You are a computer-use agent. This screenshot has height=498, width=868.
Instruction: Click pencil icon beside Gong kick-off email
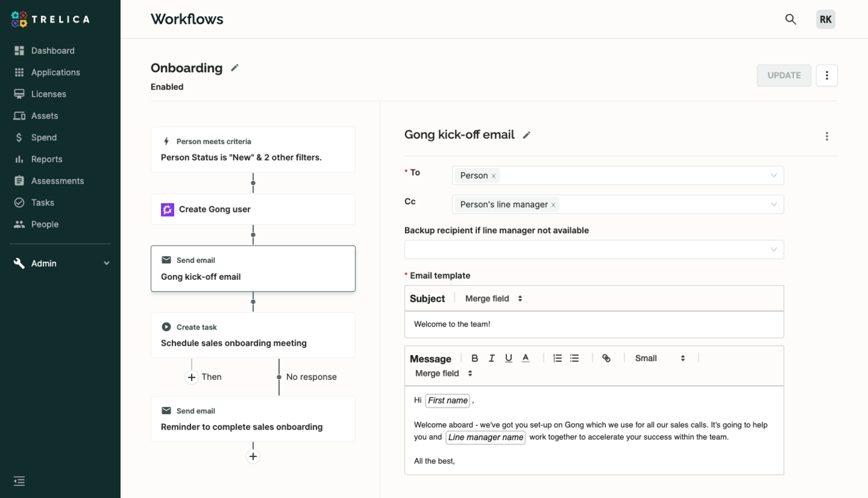pos(527,135)
